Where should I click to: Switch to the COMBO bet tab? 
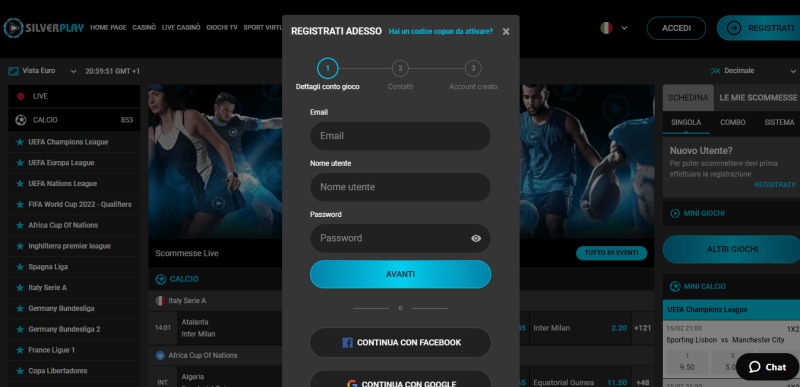pyautogui.click(x=733, y=122)
